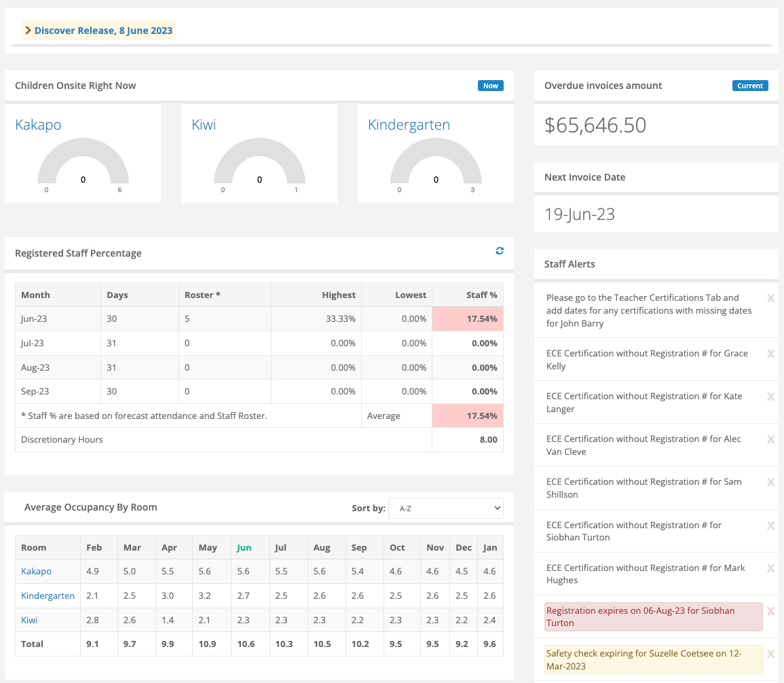784x683 pixels.
Task: Dismiss the Alec Van Cleve alert
Action: pyautogui.click(x=770, y=439)
